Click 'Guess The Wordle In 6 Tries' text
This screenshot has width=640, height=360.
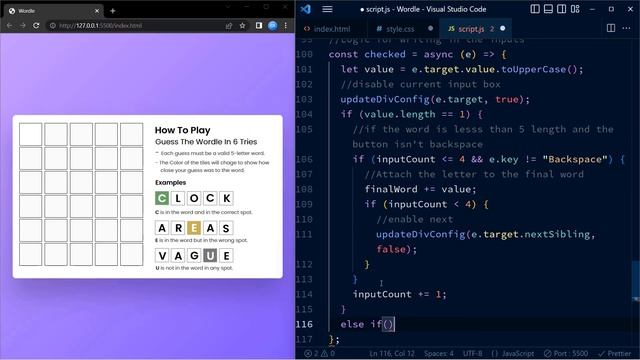pyautogui.click(x=206, y=142)
